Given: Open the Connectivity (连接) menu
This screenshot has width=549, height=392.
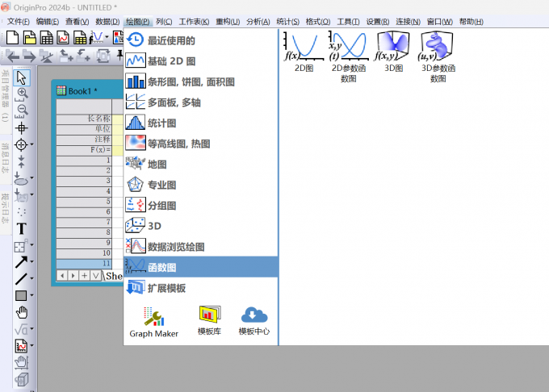Looking at the screenshot, I should tap(408, 22).
